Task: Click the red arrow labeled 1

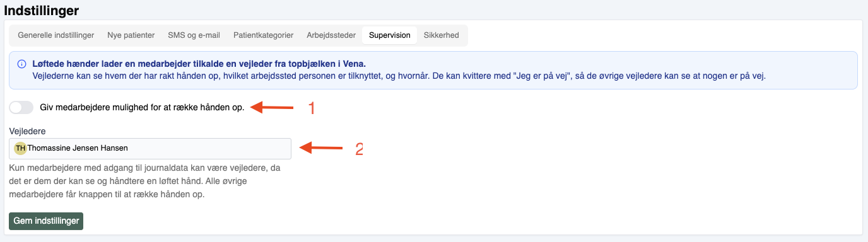Action: click(x=273, y=108)
